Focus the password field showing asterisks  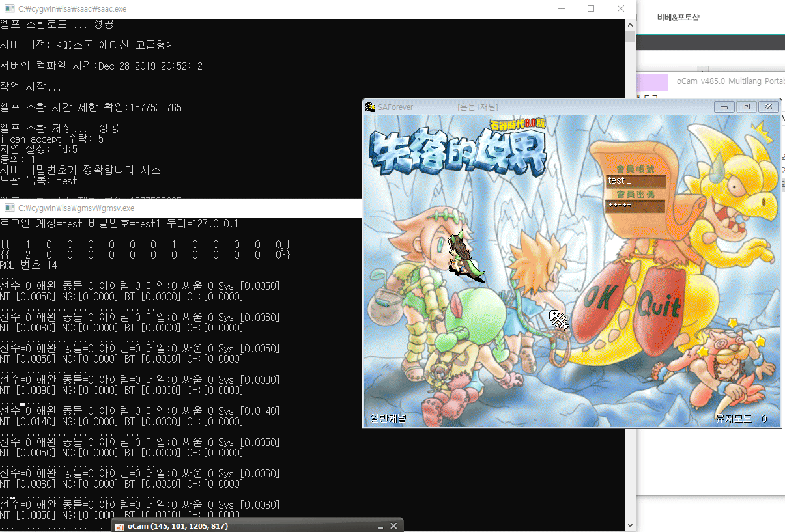636,206
